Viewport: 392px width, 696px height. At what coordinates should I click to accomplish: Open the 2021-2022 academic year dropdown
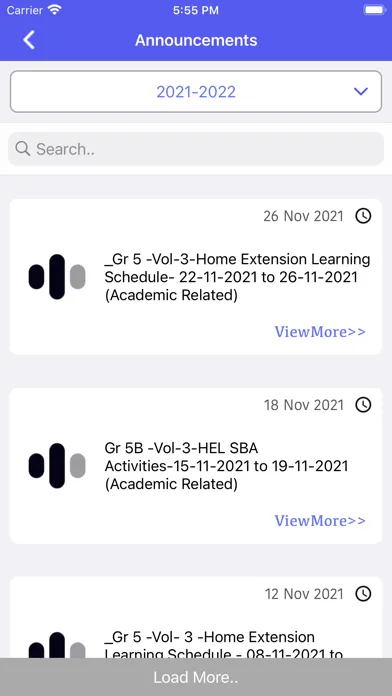point(196,91)
